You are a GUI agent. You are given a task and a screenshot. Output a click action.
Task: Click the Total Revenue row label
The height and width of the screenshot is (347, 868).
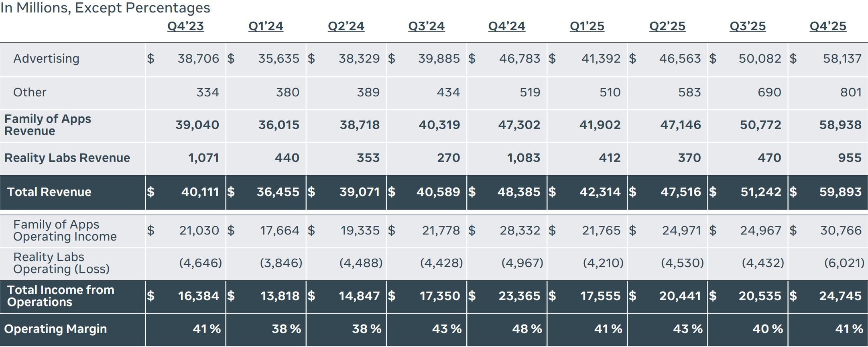tap(49, 192)
